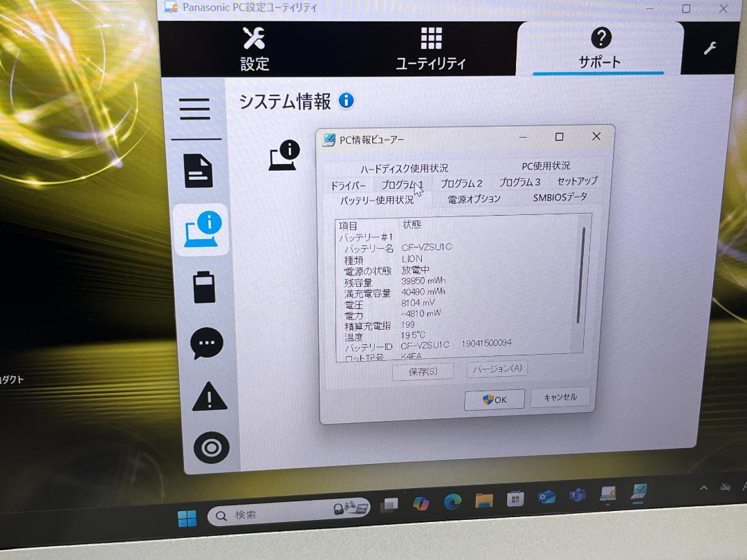Switch to the プログラム3 tab
747x560 pixels.
click(x=519, y=182)
